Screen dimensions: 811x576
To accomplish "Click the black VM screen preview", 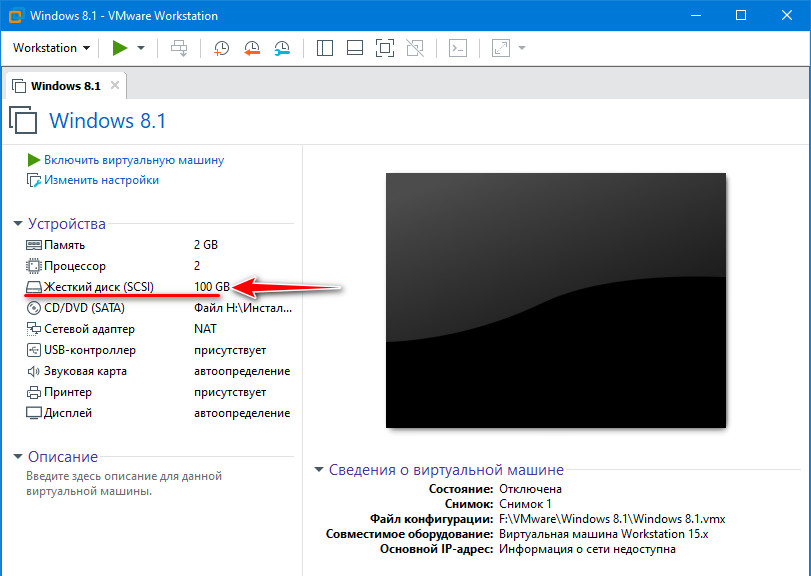I will [x=556, y=300].
